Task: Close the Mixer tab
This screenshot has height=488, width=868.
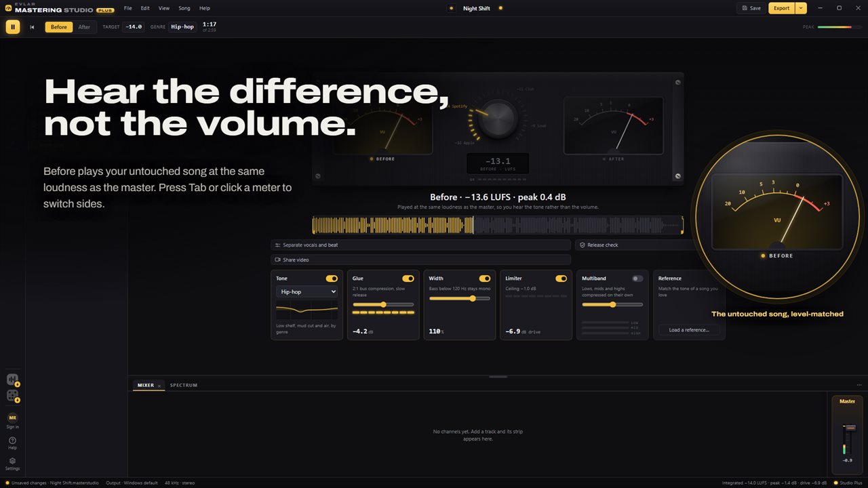Action: point(159,386)
